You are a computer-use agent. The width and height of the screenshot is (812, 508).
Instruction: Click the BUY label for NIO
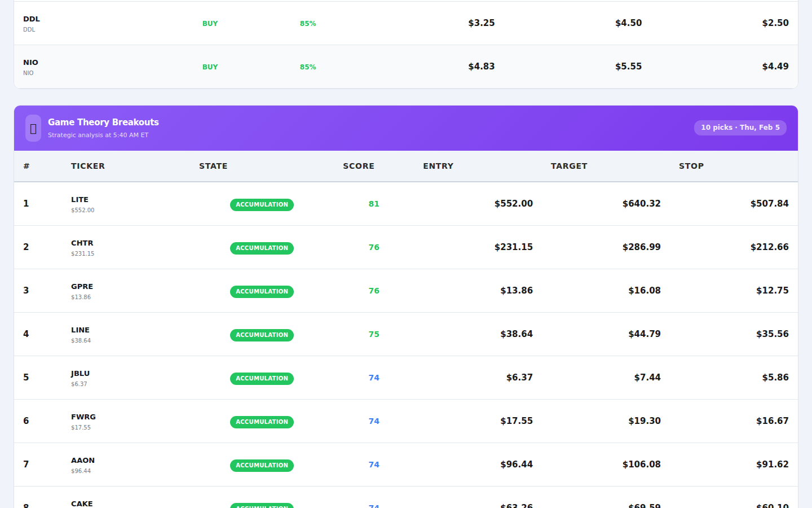click(210, 67)
